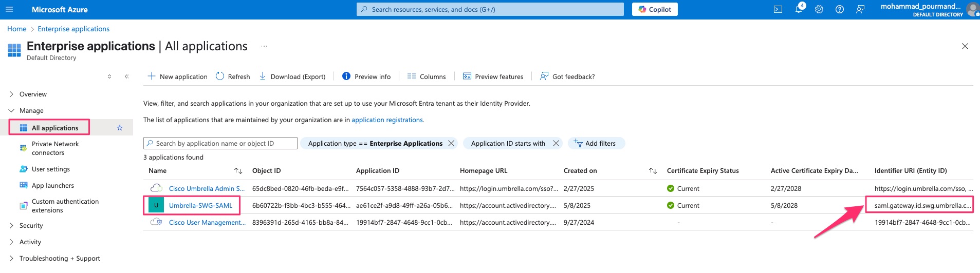Expand the Overview chevron

11,94
